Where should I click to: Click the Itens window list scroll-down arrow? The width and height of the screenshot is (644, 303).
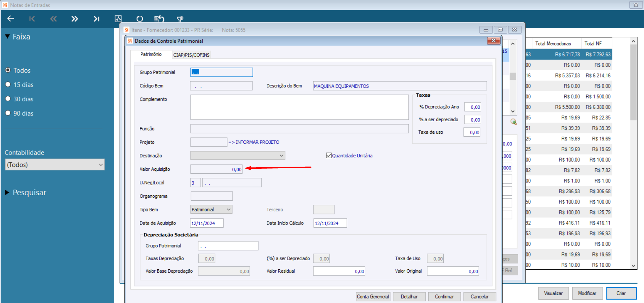[x=513, y=111]
